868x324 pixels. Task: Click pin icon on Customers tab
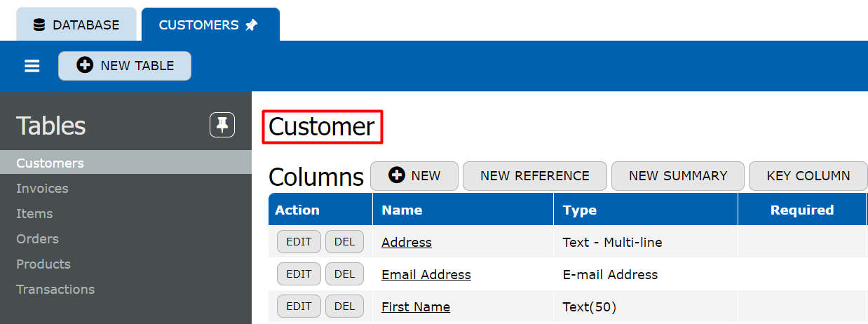click(252, 25)
